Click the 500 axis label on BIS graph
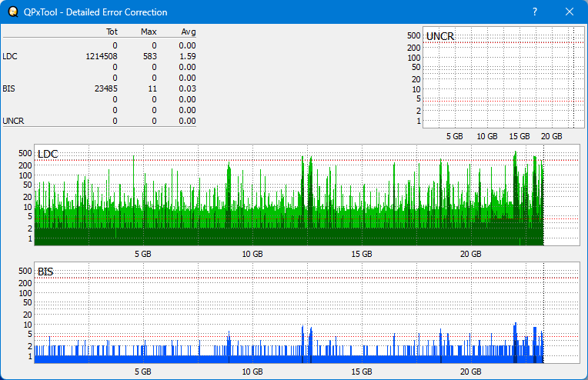The image size is (588, 380). tap(25, 271)
